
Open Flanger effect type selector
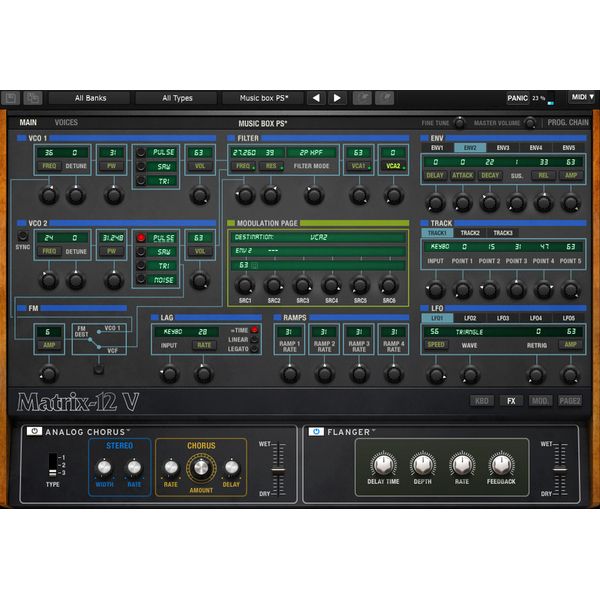point(351,432)
